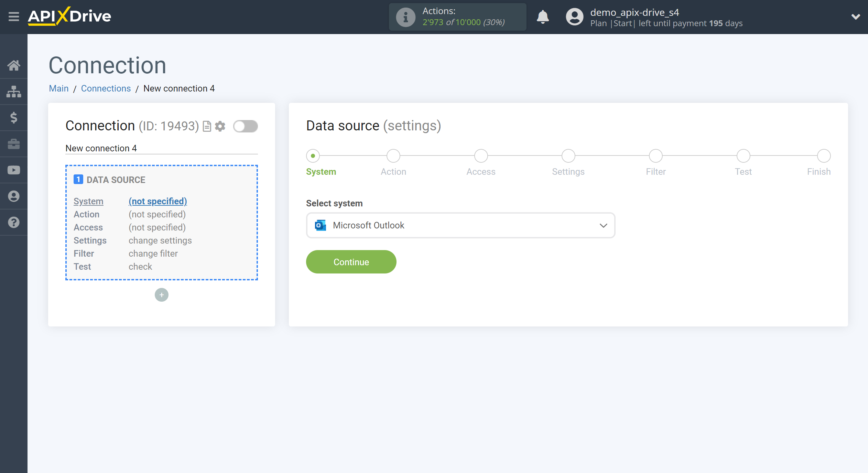This screenshot has height=473, width=868.
Task: Toggle the connection enable/disable switch
Action: [x=245, y=126]
